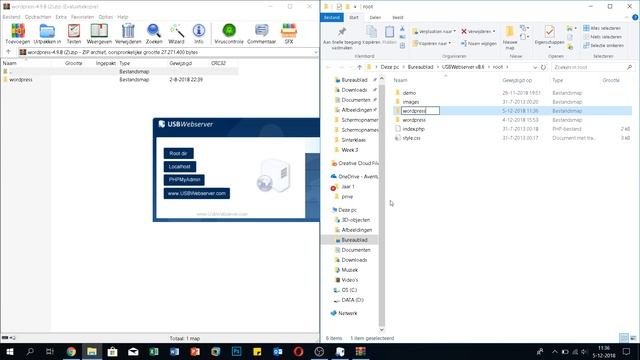Click pin to quick access icon in Explorer ribbon
This screenshot has width=640, height=360.
[x=342, y=32]
